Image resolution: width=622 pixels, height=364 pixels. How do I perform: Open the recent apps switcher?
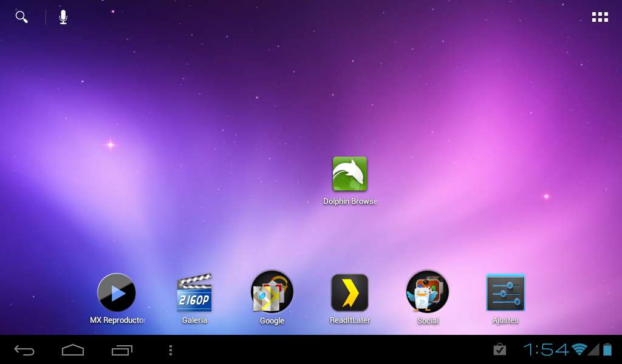click(121, 349)
